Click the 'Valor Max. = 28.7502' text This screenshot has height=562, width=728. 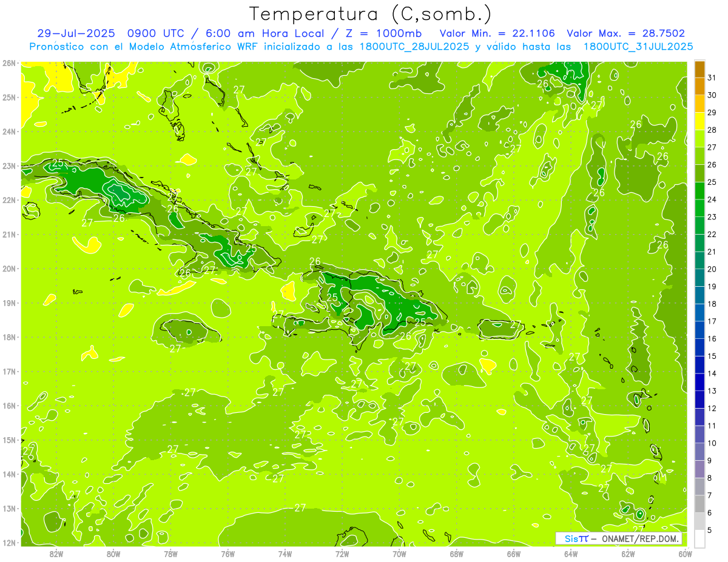pyautogui.click(x=625, y=33)
